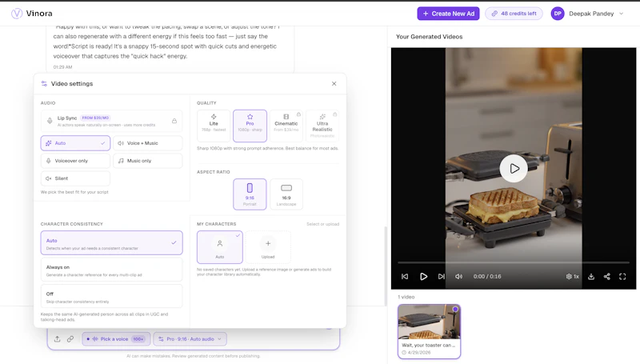Click the Your Generated Videos heading
Screen dimensions: 640x364
click(429, 37)
